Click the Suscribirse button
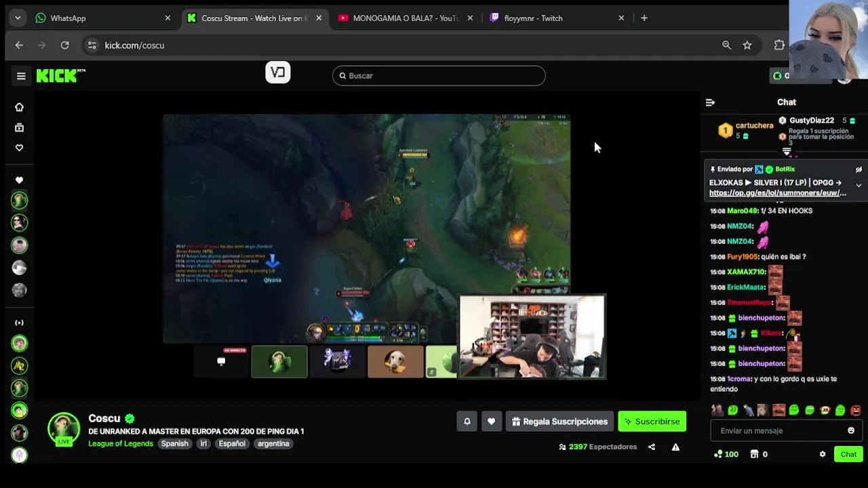Image resolution: width=868 pixels, height=488 pixels. (652, 422)
